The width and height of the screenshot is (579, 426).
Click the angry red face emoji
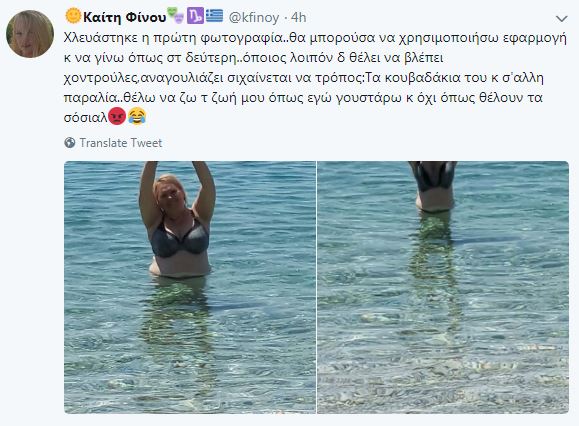(117, 116)
